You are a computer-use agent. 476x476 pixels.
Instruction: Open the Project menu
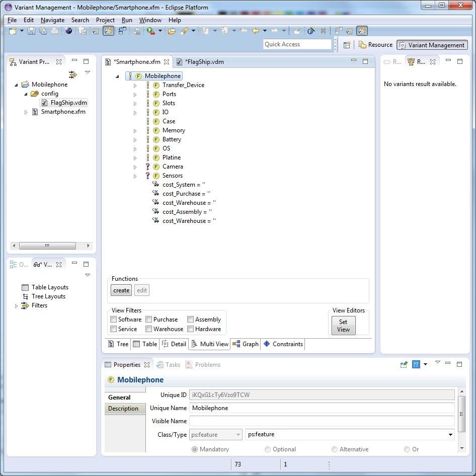(105, 20)
